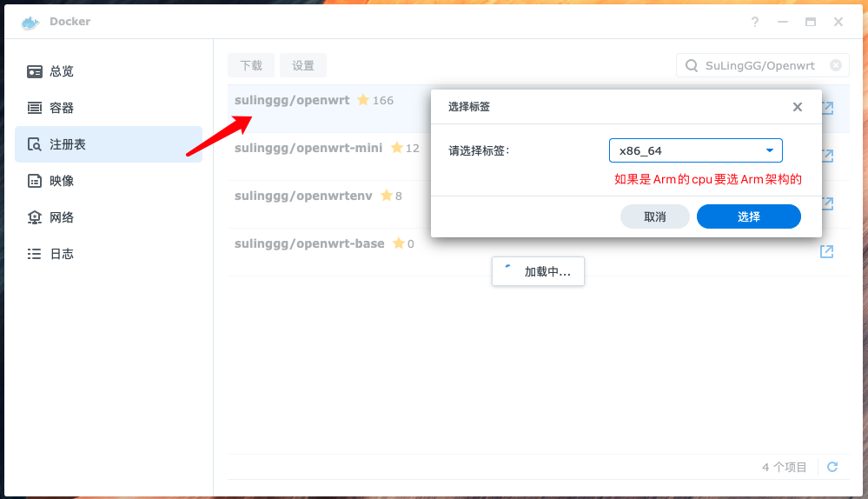
Task: Switch to 网络 network section
Action: pos(109,217)
